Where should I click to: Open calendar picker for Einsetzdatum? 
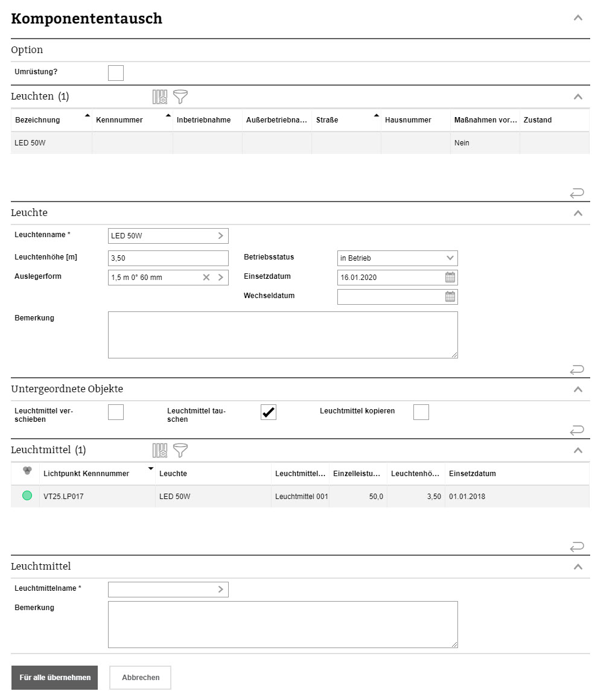[450, 278]
